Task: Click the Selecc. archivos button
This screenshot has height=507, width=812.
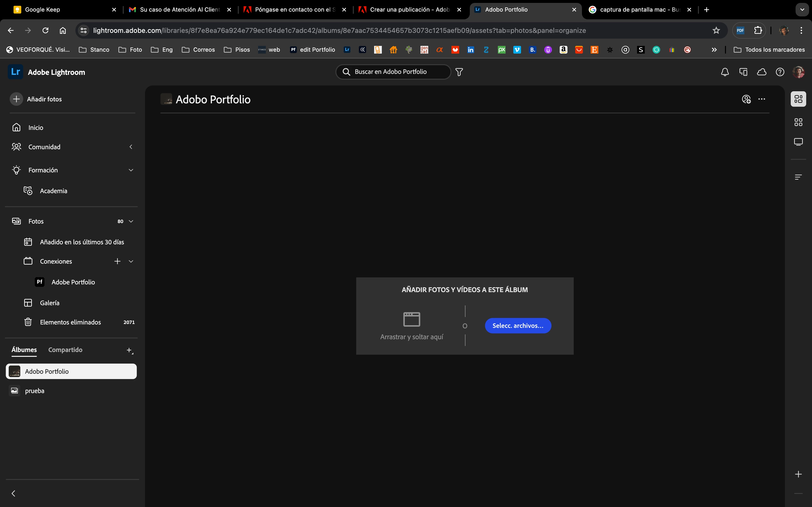Action: click(x=518, y=326)
